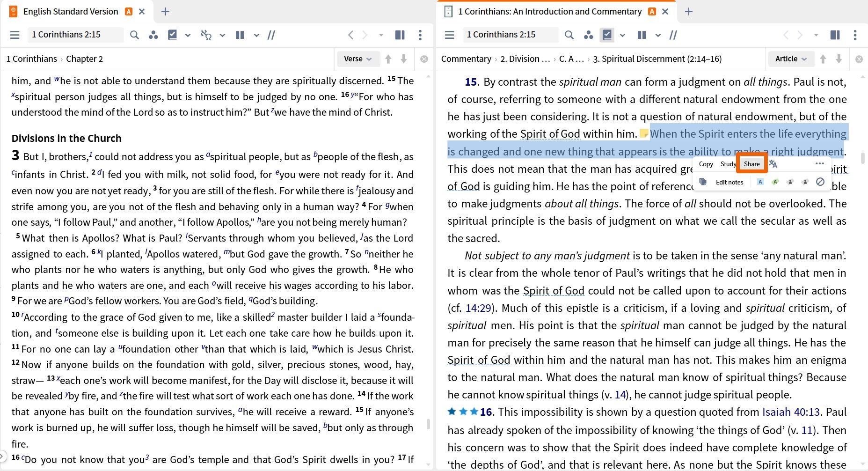Image resolution: width=868 pixels, height=471 pixels.
Task: Open ESV panel kebab options menu
Action: (x=420, y=35)
